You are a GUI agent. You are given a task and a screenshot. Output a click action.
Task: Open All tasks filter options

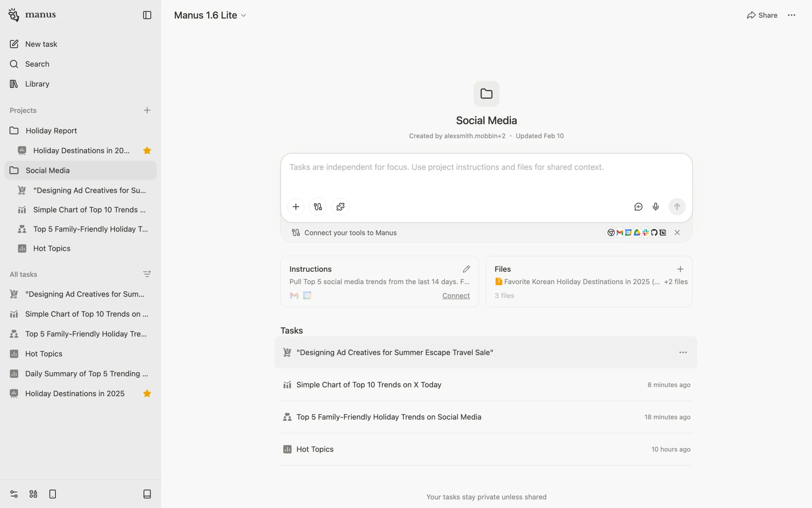(147, 274)
